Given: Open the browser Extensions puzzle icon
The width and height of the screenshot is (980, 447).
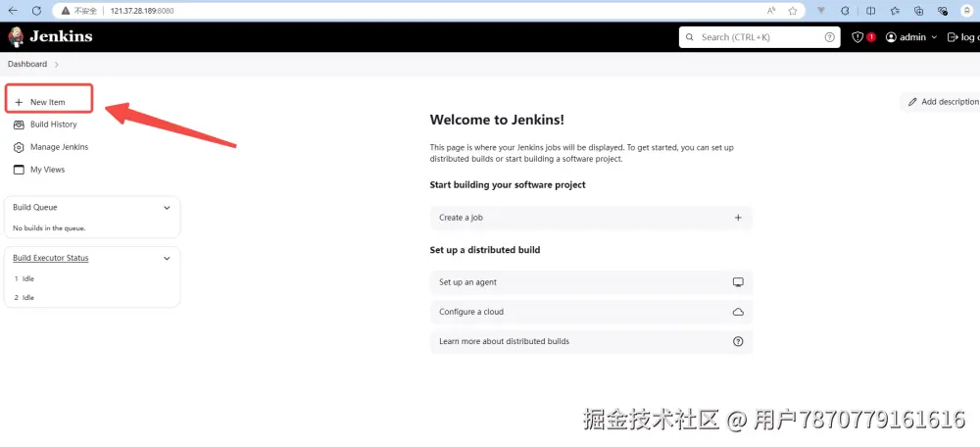Looking at the screenshot, I should 845,11.
